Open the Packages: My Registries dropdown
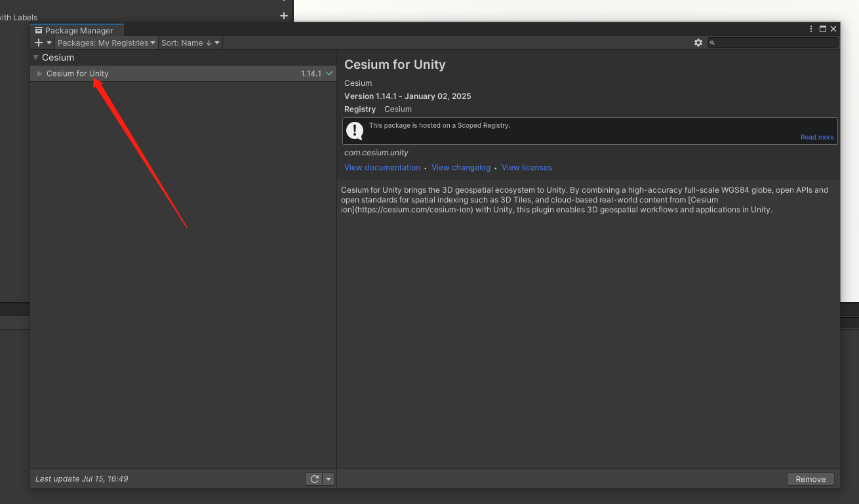The image size is (859, 504). point(107,43)
